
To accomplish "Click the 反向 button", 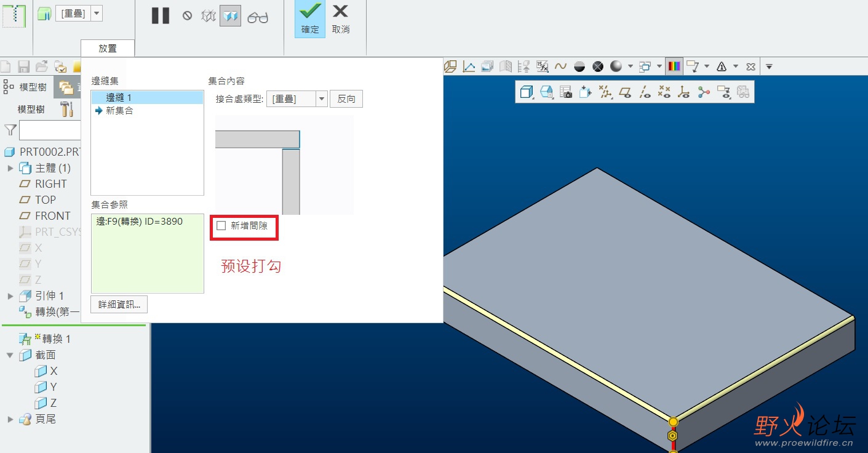I will click(346, 98).
